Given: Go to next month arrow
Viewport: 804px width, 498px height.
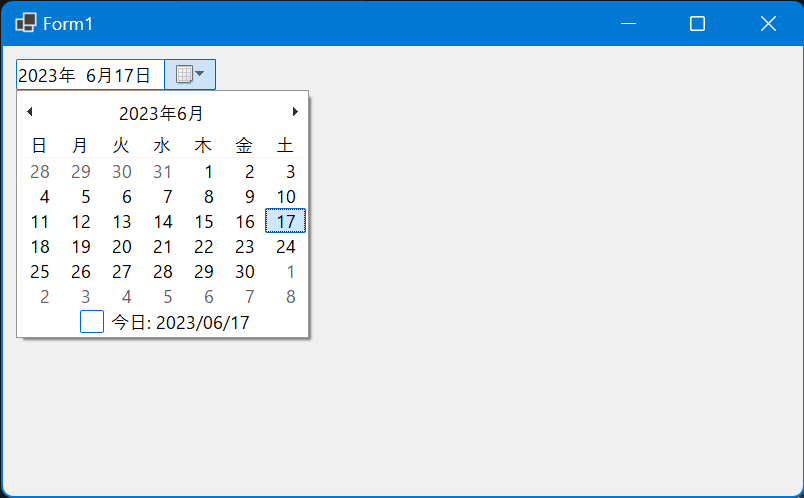Looking at the screenshot, I should pyautogui.click(x=295, y=112).
